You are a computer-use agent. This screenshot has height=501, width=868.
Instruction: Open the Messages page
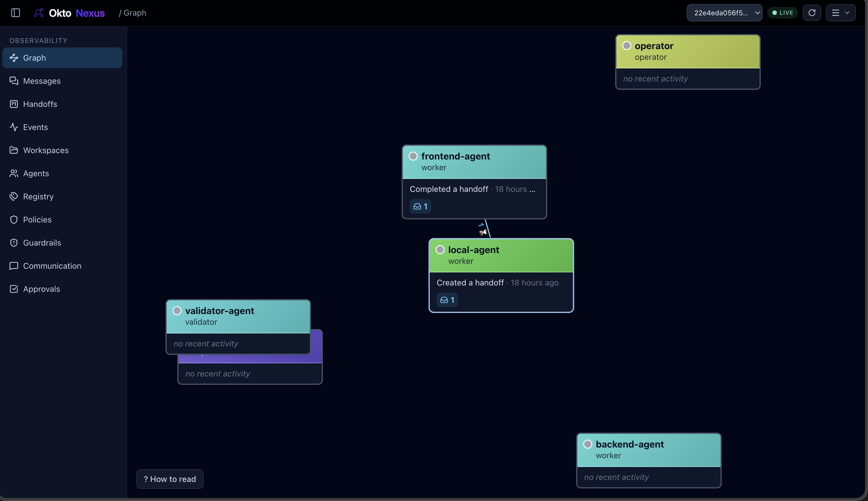(62, 81)
